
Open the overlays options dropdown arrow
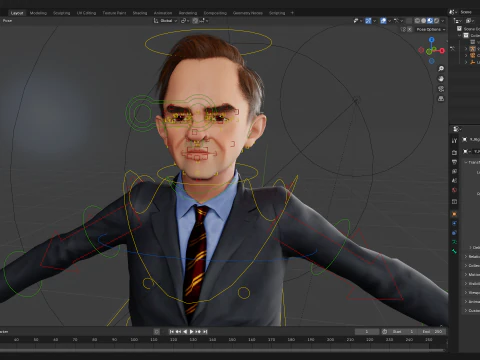(x=389, y=21)
